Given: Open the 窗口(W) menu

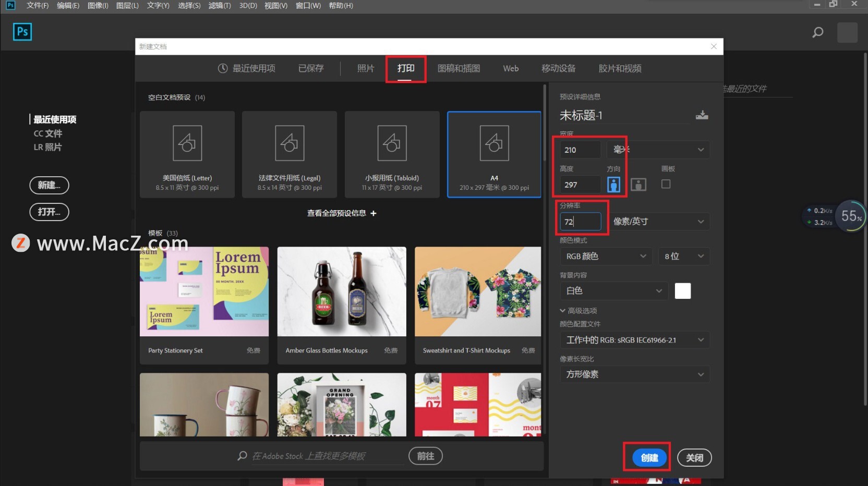Looking at the screenshot, I should 308,5.
